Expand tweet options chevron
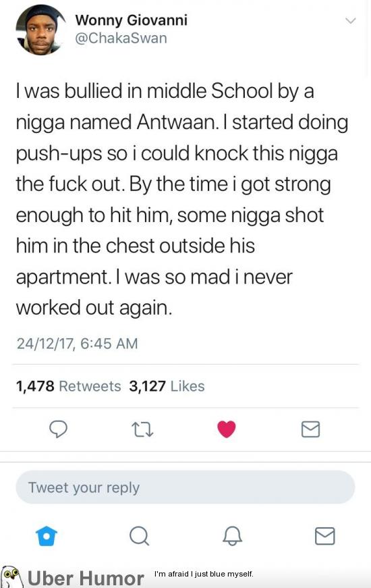The width and height of the screenshot is (371, 588). (350, 20)
